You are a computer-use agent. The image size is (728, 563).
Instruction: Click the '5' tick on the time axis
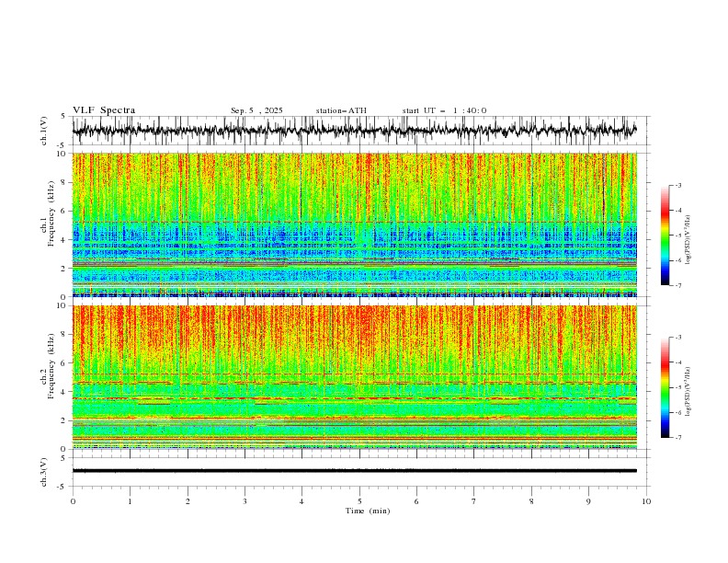point(359,501)
